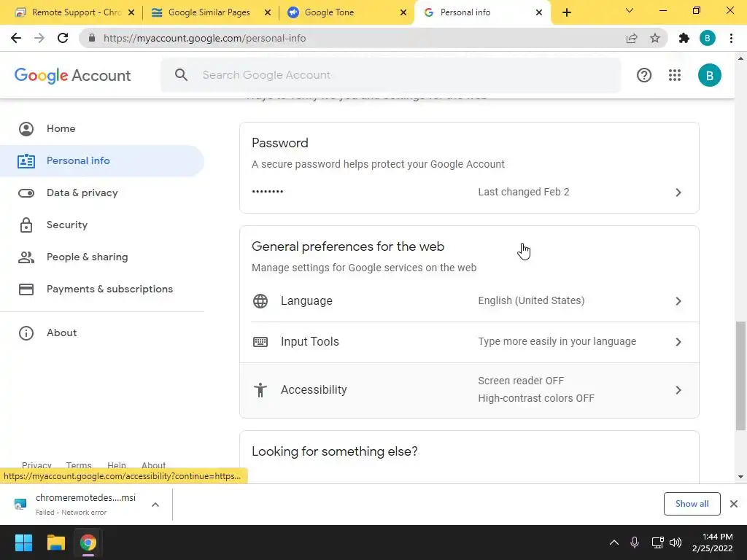Expand Password row chevron

tap(678, 192)
